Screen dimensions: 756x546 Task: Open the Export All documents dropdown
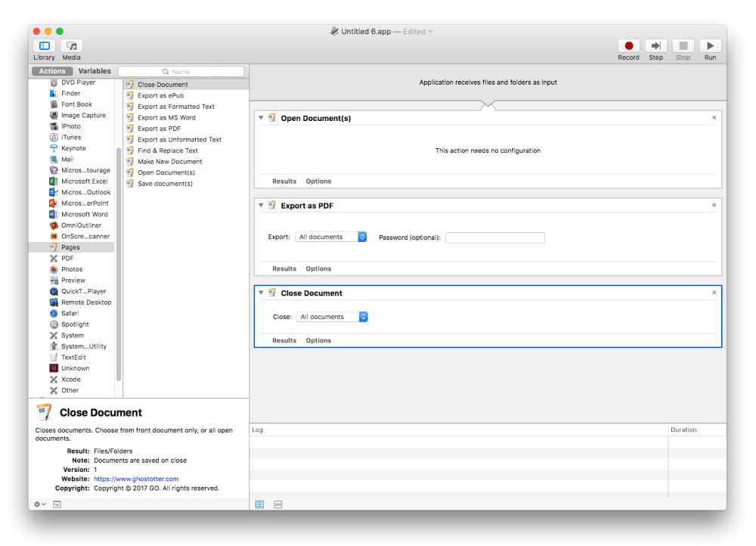pyautogui.click(x=331, y=237)
